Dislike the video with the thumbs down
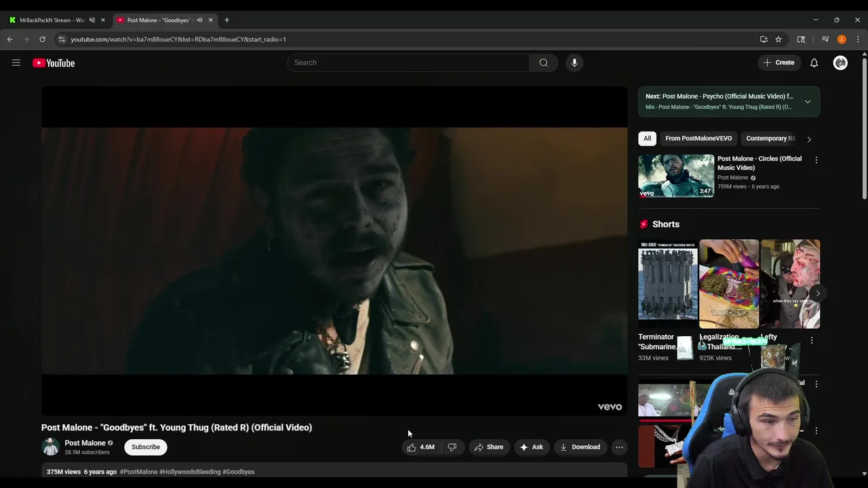This screenshot has height=488, width=868. click(452, 447)
